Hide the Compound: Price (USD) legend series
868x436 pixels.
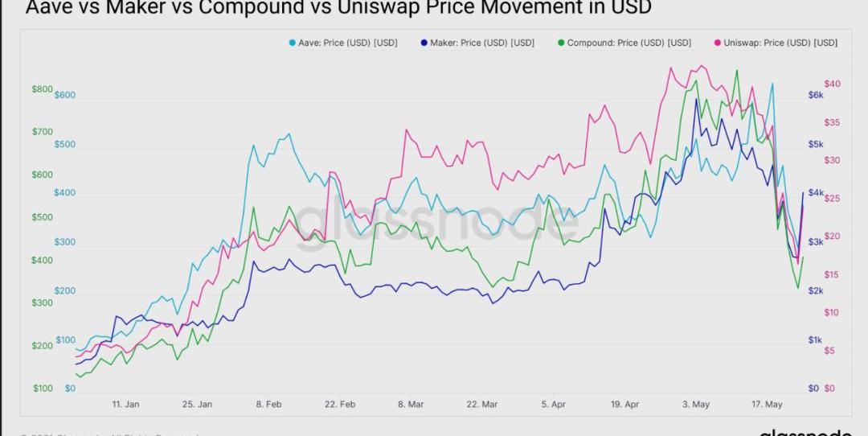pyautogui.click(x=628, y=43)
